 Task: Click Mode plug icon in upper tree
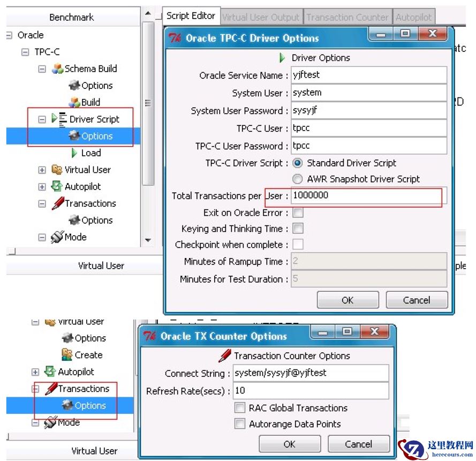point(57,237)
